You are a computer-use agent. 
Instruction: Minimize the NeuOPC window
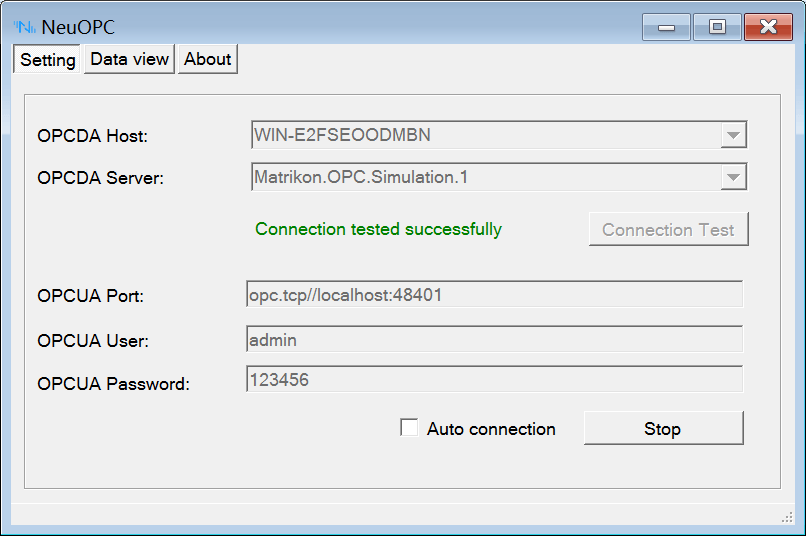tap(666, 27)
